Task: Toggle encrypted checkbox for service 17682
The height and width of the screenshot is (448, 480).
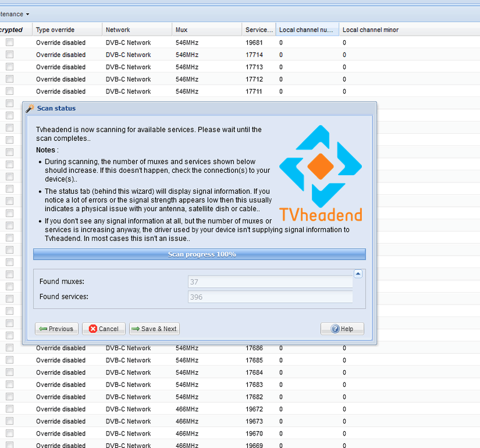Action: point(10,396)
